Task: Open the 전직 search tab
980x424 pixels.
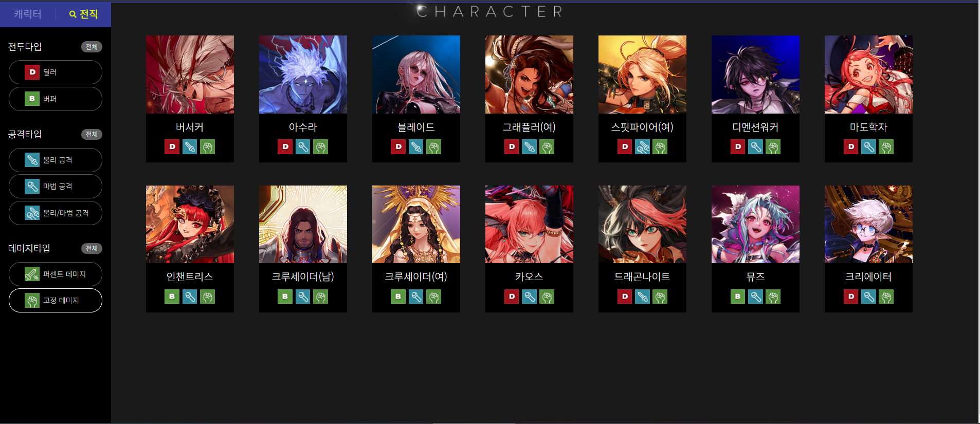Action: (x=84, y=14)
